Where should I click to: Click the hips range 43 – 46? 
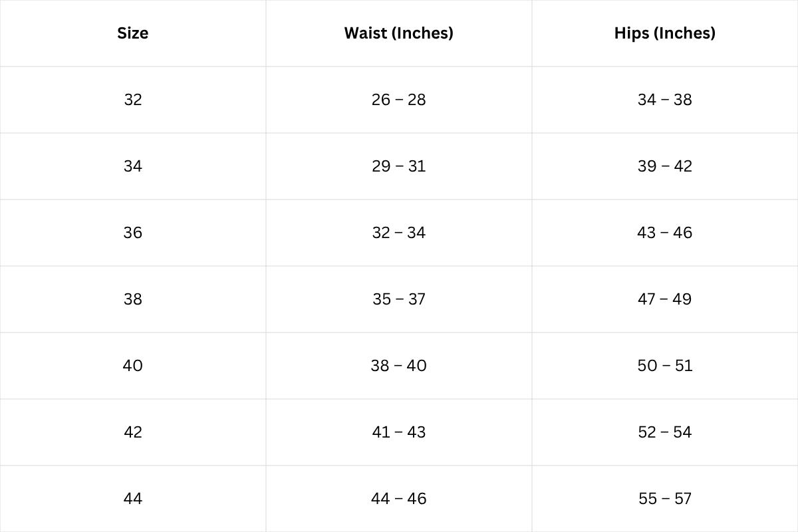664,233
